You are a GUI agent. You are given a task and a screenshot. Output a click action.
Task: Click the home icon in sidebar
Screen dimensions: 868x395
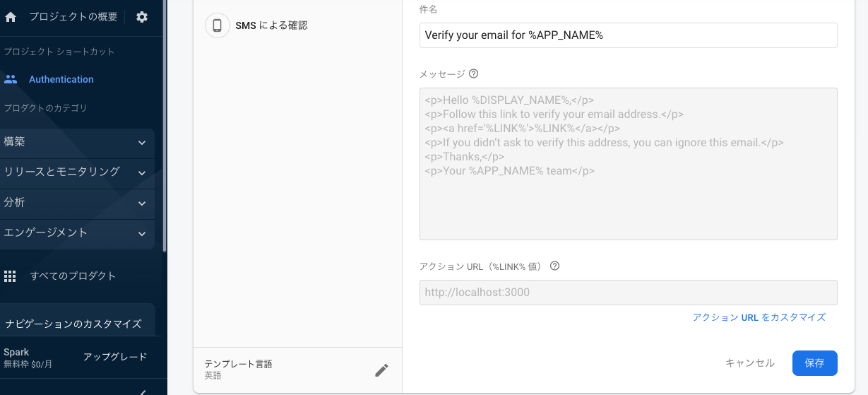point(11,17)
